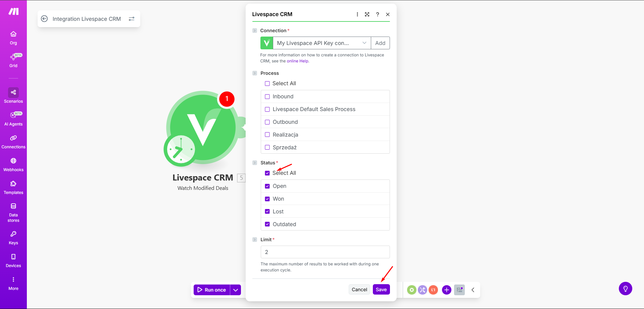Viewport: 644px width, 309px height.
Task: Click the Limit input field
Action: click(x=325, y=252)
